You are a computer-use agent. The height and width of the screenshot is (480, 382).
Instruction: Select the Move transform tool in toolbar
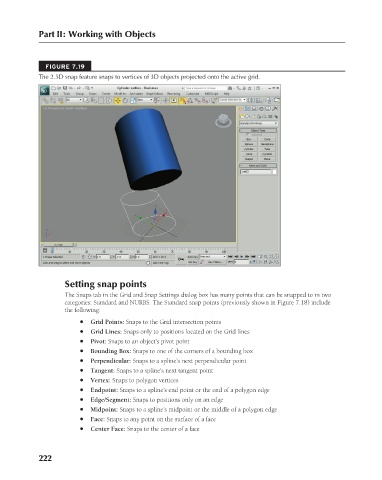118,100
